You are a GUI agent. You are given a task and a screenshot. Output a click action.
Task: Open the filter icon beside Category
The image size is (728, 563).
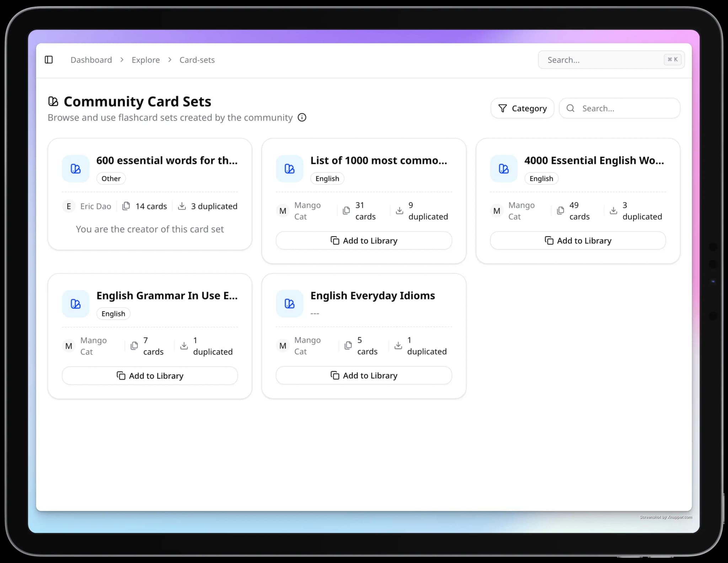(x=502, y=108)
